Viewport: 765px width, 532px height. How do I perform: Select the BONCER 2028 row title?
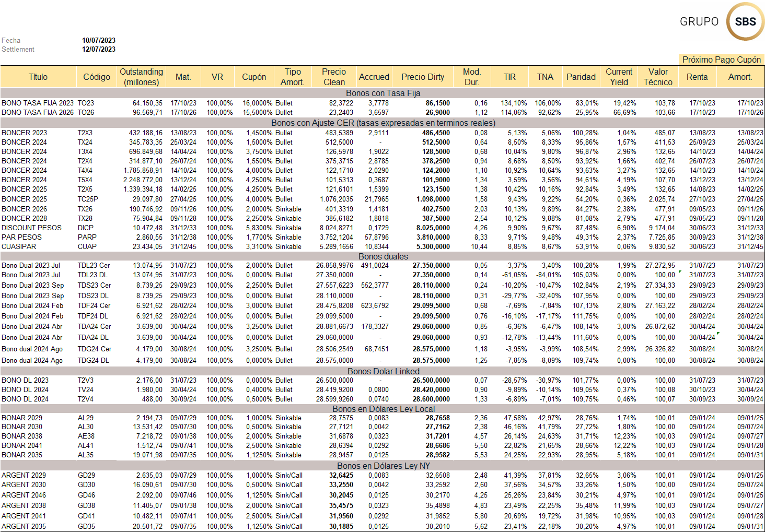click(24, 218)
